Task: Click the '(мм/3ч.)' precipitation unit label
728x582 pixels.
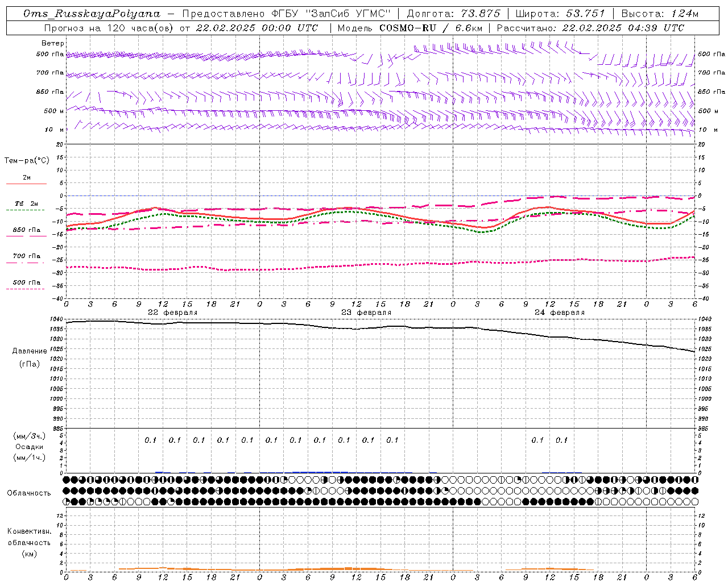Action: pos(30,436)
